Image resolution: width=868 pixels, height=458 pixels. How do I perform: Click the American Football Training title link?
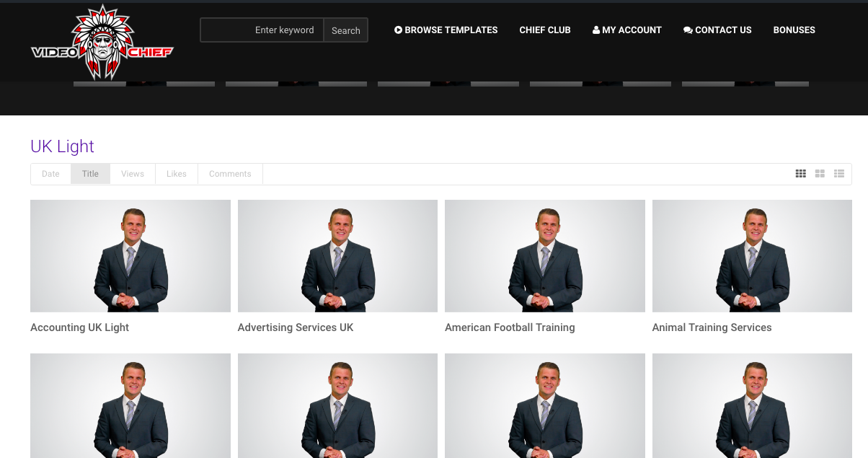point(510,327)
